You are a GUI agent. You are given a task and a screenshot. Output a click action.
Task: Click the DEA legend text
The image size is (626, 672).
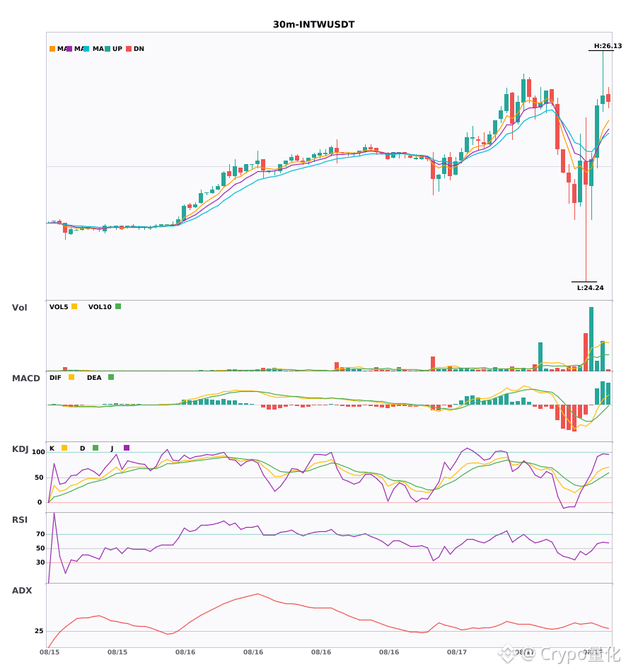pyautogui.click(x=94, y=378)
